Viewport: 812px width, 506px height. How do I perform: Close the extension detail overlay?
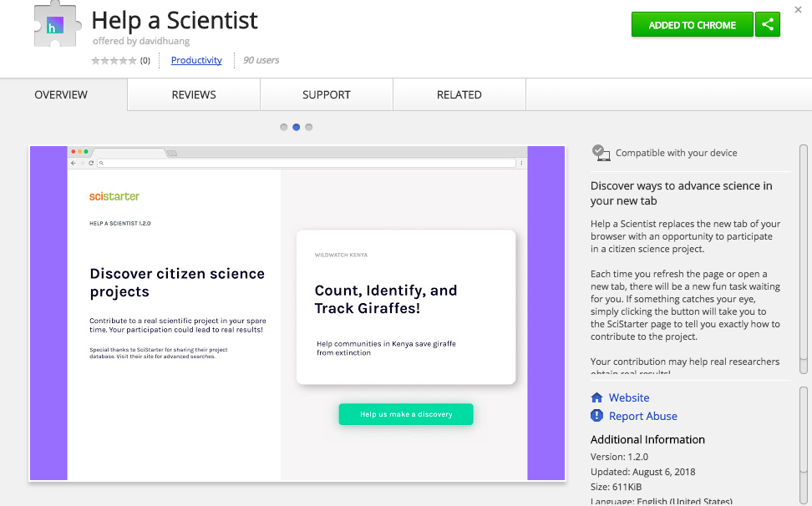798,10
